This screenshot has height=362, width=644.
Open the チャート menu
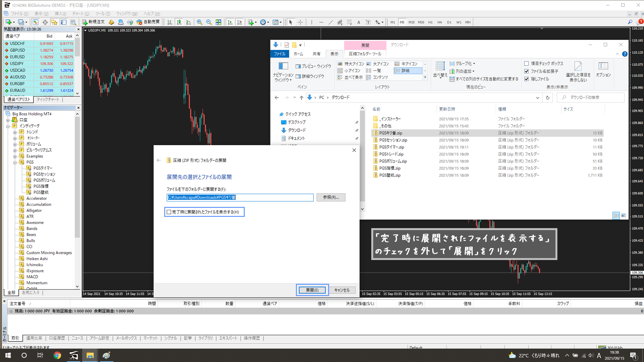[x=80, y=14]
